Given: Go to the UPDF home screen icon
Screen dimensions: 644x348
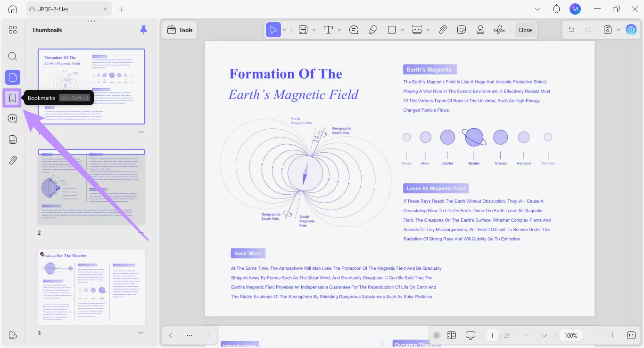Looking at the screenshot, I should pyautogui.click(x=13, y=9).
